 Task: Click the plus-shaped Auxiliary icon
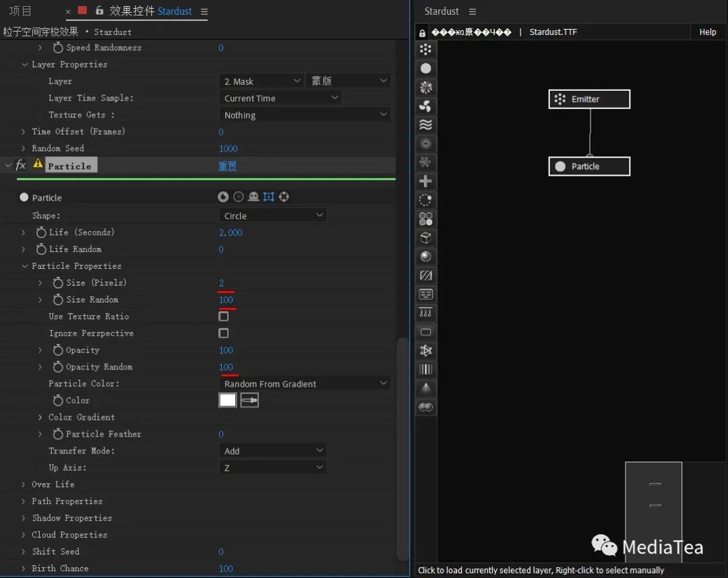(425, 181)
